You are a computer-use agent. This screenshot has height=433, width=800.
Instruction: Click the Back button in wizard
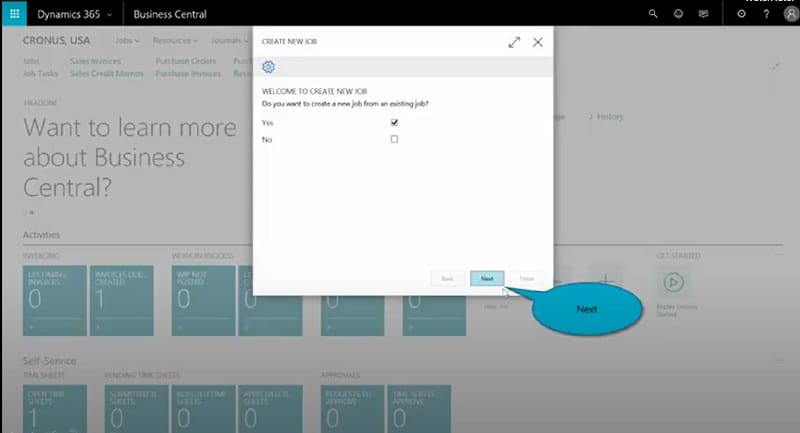pos(447,278)
